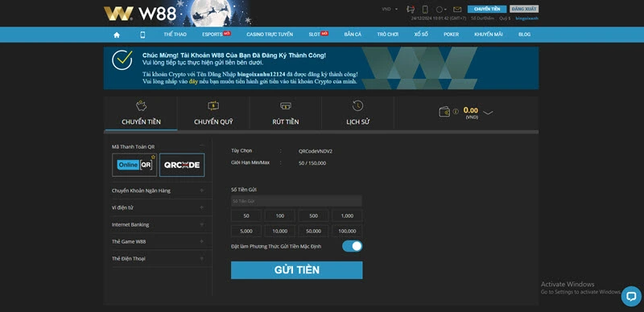Expand the 0.00 VND balance chevron
Screen dimensions: 644x312
488,113
